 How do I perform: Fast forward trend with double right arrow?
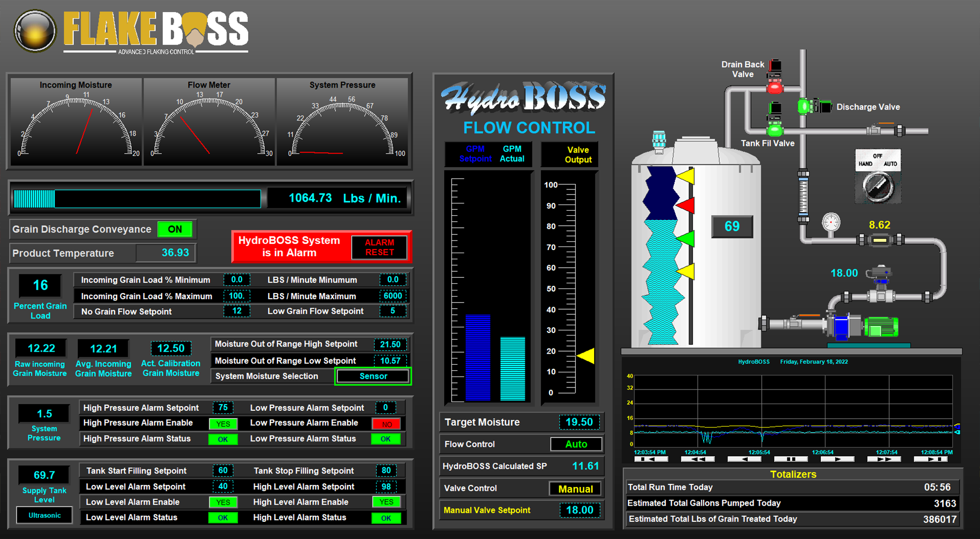tap(884, 459)
